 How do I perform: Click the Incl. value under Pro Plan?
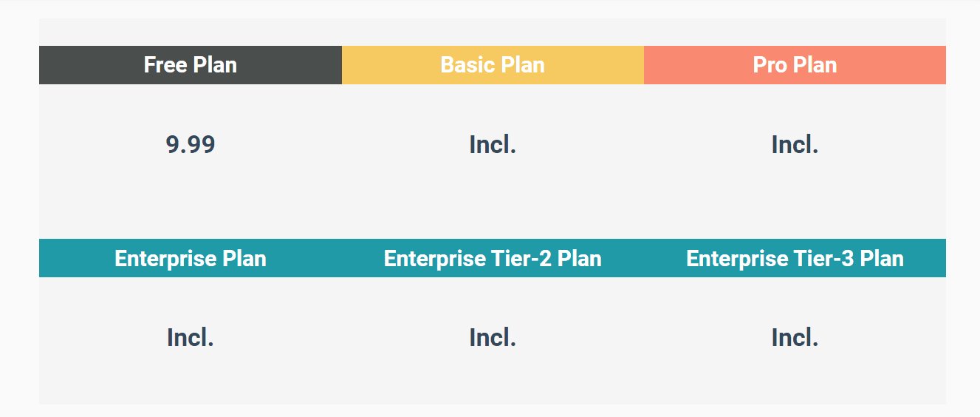pos(795,145)
